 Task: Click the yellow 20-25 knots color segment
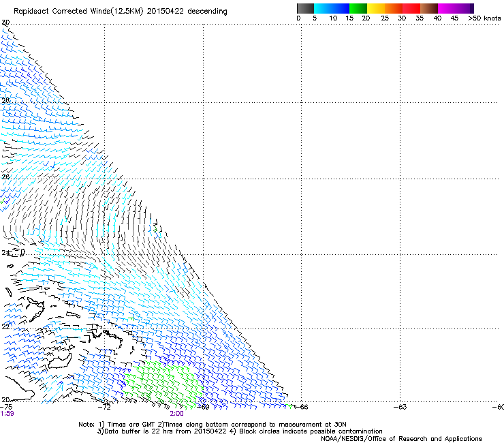(376, 8)
